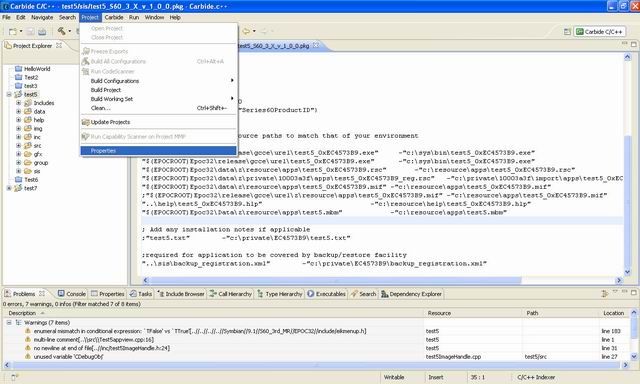Close the test5 pkg editor tab
Image resolution: width=640 pixels, height=384 pixels.
pyautogui.click(x=316, y=45)
